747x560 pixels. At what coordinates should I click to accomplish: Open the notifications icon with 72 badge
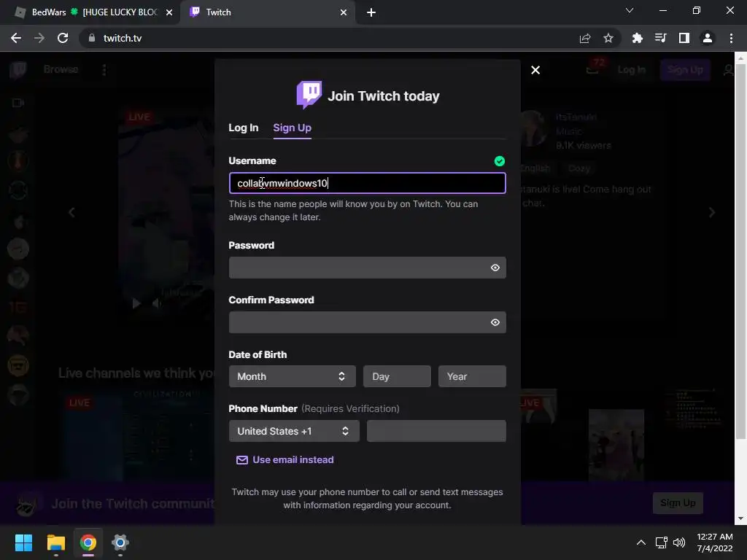point(593,68)
